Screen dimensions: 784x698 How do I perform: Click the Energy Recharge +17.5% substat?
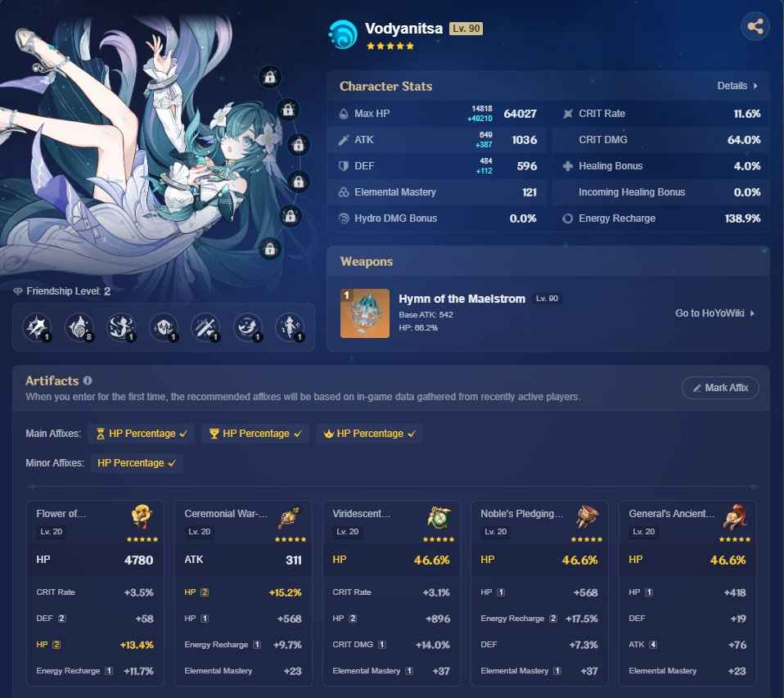pos(539,619)
